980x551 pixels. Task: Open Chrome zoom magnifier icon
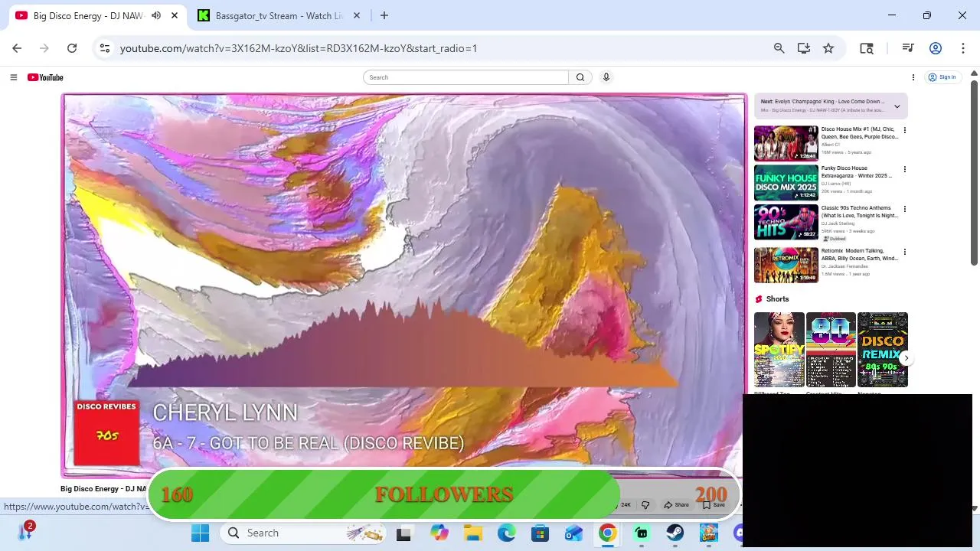779,48
